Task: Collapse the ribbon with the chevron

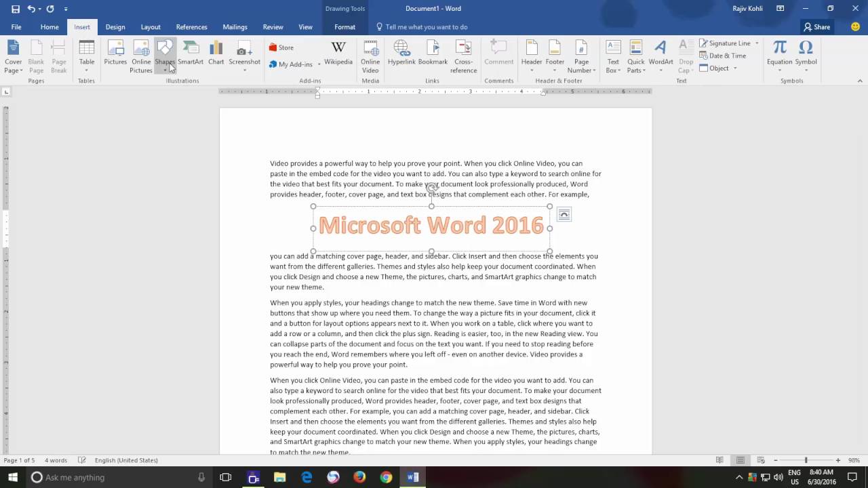Action: pos(860,80)
